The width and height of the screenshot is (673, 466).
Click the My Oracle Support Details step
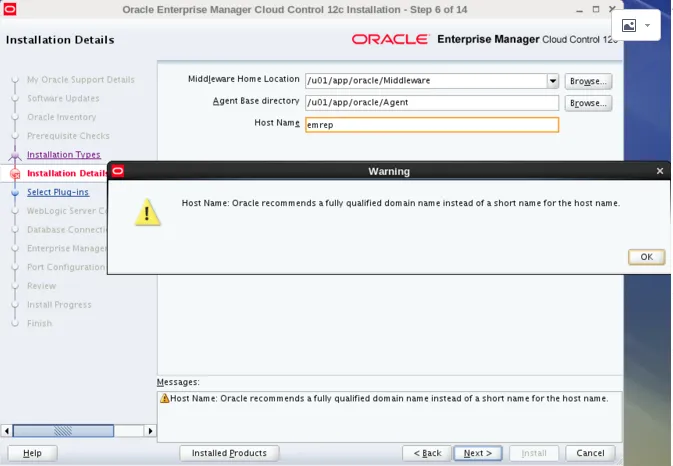pos(81,80)
